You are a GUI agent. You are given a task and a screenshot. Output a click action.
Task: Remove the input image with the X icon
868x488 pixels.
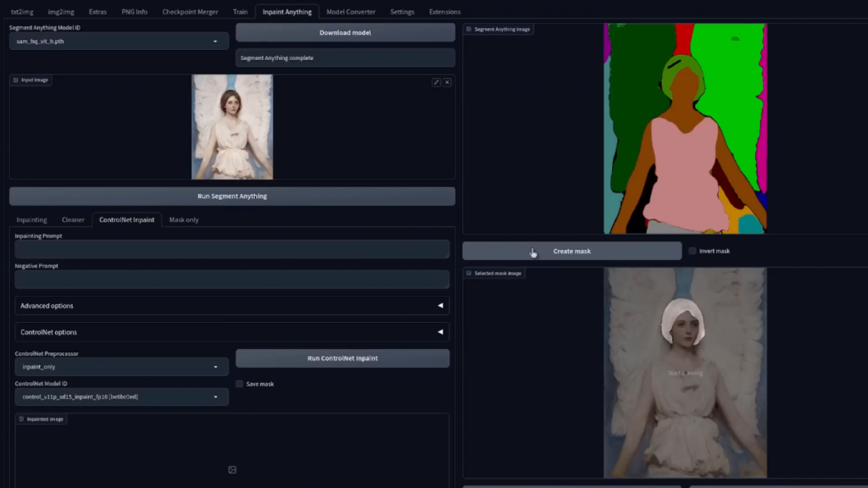point(447,82)
